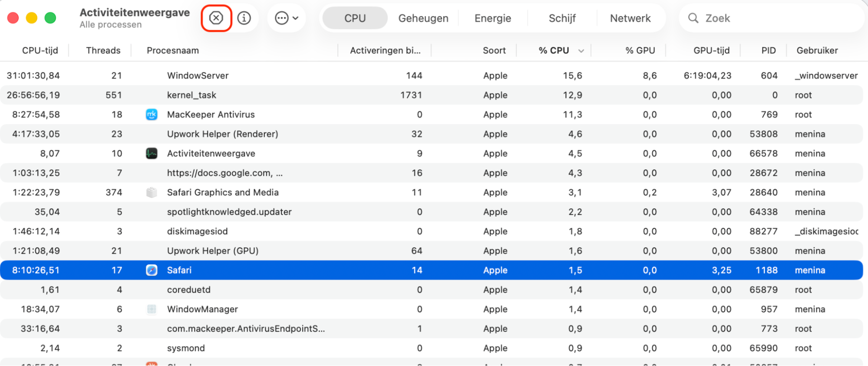Sort by the GPU-tijd column header
The height and width of the screenshot is (366, 868).
[711, 50]
